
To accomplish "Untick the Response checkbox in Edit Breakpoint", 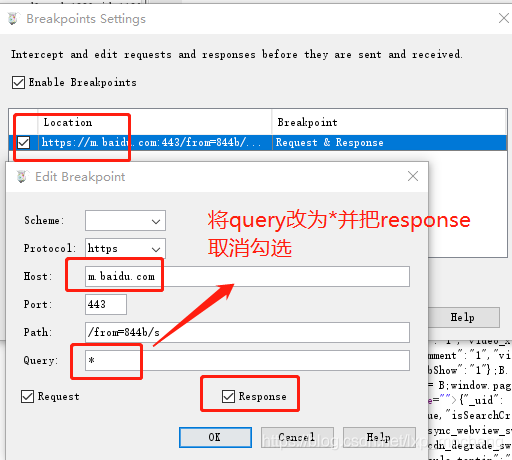I will tap(228, 396).
